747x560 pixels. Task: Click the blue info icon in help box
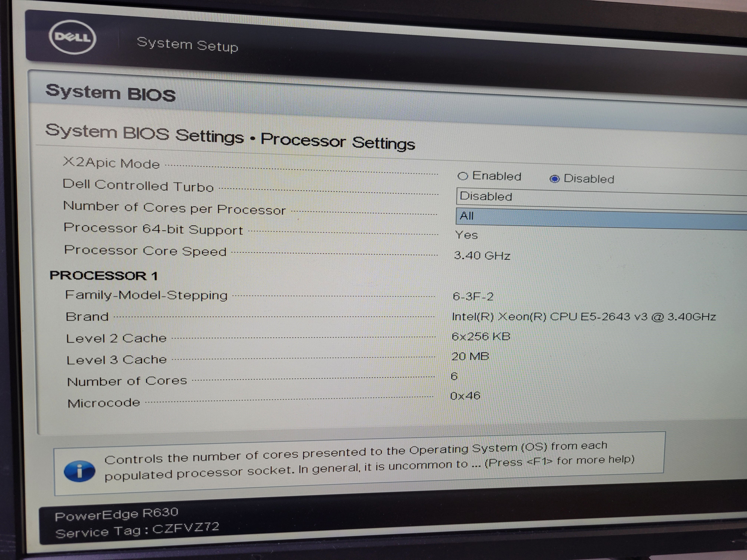point(79,471)
